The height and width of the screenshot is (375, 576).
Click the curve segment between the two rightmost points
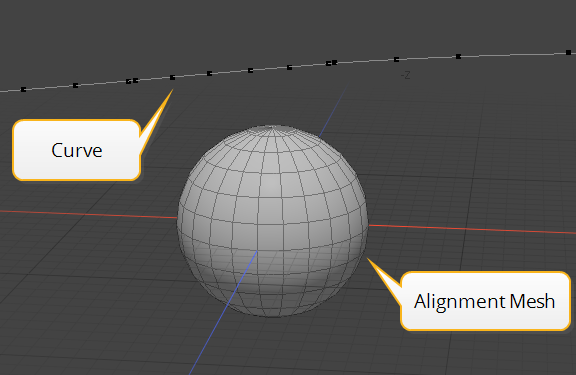pos(513,54)
